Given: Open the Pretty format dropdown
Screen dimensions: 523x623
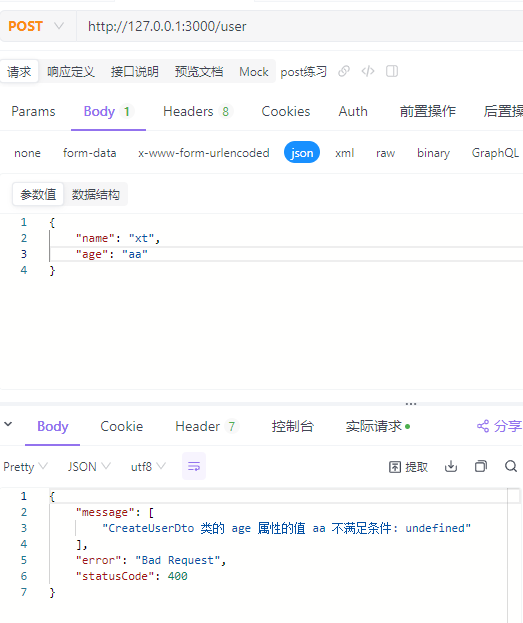Looking at the screenshot, I should tap(25, 466).
